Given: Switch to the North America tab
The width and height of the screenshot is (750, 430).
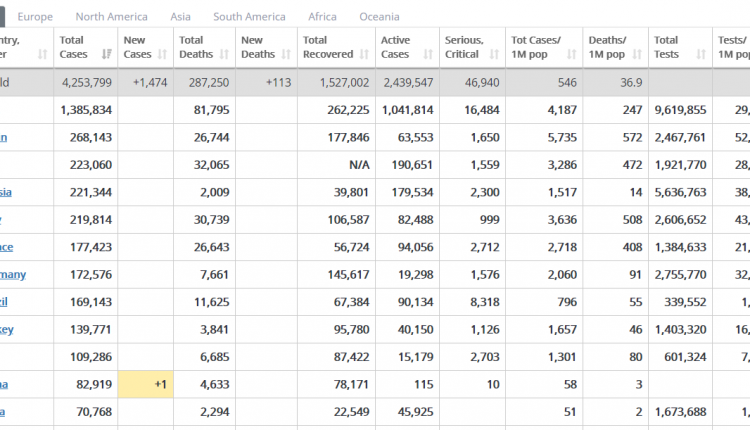Looking at the screenshot, I should pyautogui.click(x=111, y=17).
